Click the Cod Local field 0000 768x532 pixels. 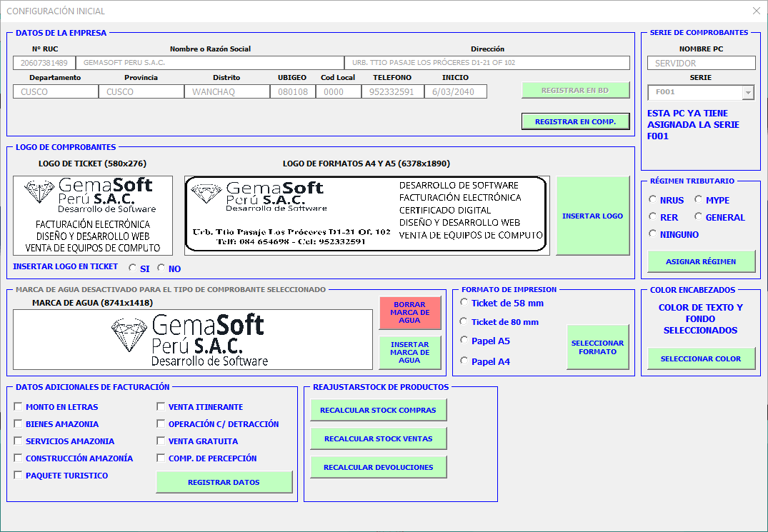(x=339, y=91)
